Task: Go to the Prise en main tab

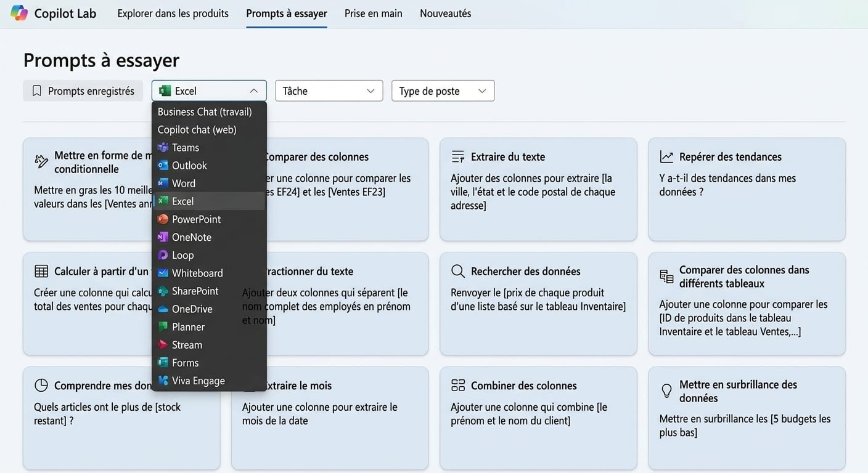Action: coord(374,13)
